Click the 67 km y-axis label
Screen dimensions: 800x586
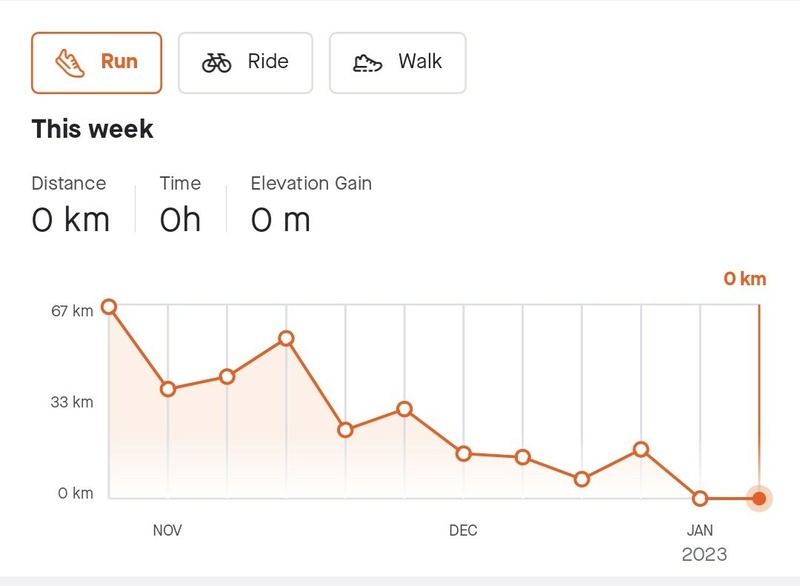coord(73,311)
